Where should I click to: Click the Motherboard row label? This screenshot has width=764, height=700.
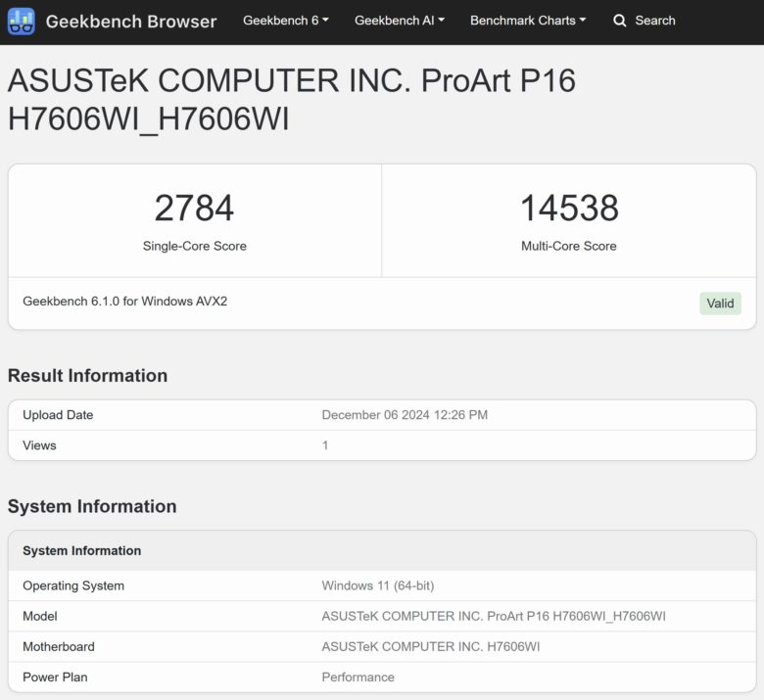(59, 646)
